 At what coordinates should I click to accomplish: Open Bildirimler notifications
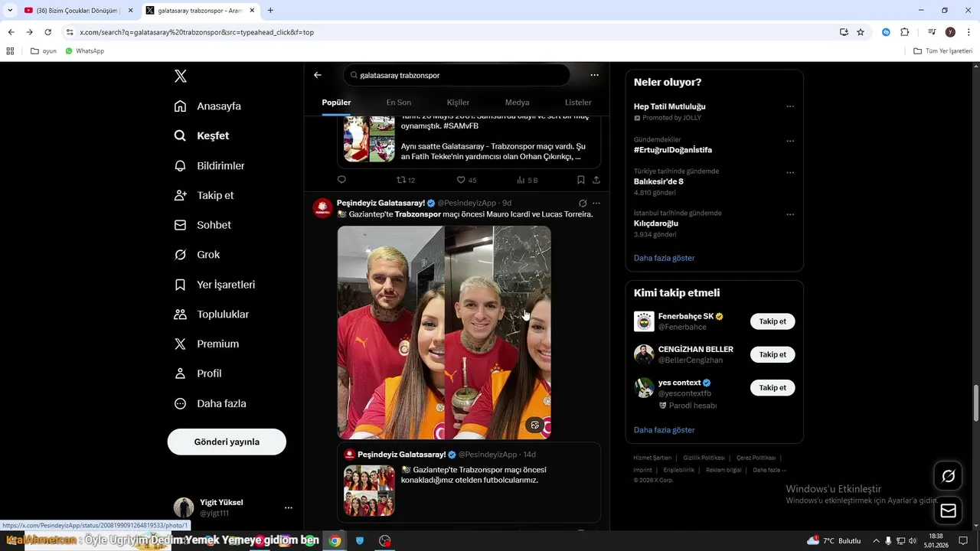tap(209, 165)
